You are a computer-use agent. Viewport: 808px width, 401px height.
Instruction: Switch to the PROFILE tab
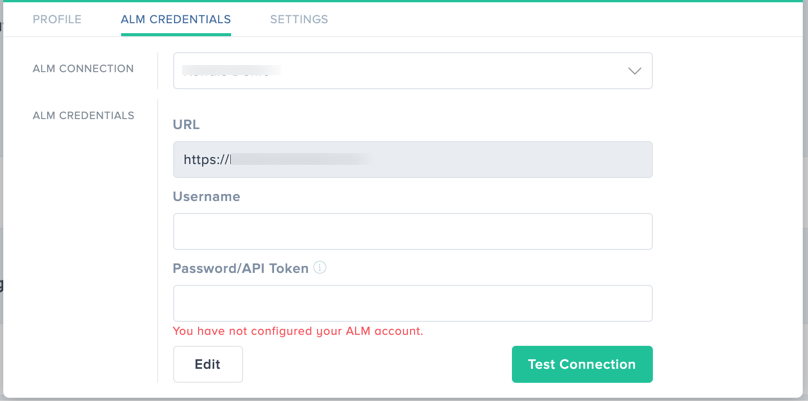(x=57, y=20)
